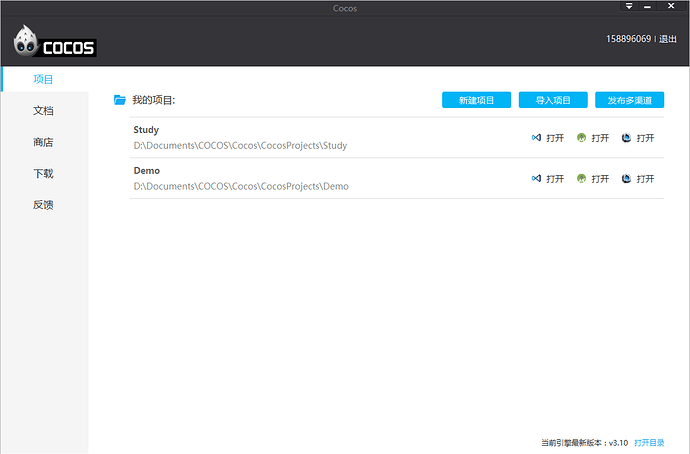Click the 我的项目: heading

(x=154, y=100)
